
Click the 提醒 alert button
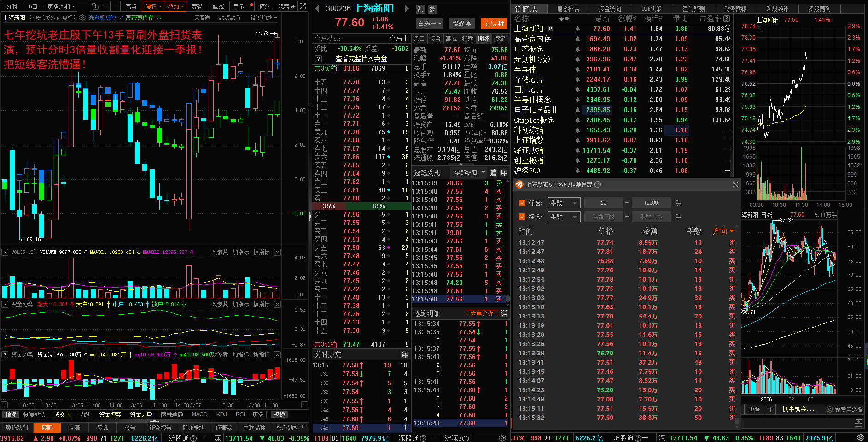coord(461,24)
